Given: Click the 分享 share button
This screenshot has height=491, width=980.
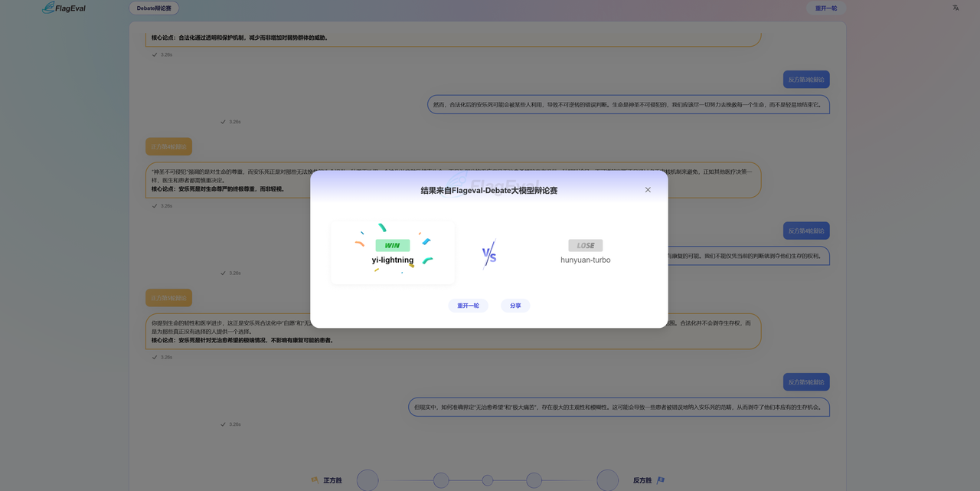Looking at the screenshot, I should click(515, 306).
